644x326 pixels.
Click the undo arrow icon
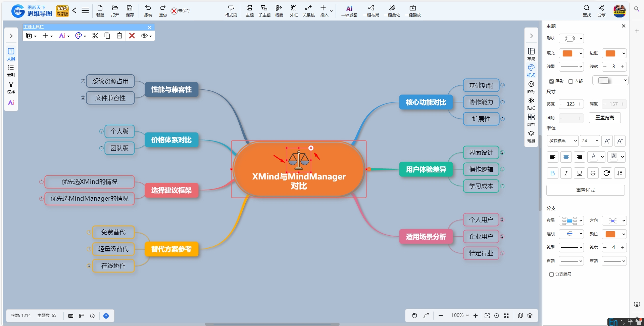(148, 10)
